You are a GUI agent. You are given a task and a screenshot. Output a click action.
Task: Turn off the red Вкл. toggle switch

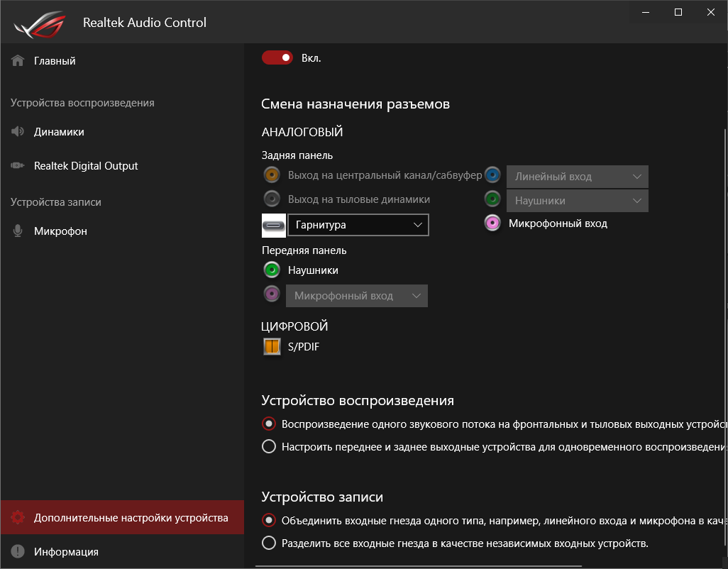[x=277, y=57]
